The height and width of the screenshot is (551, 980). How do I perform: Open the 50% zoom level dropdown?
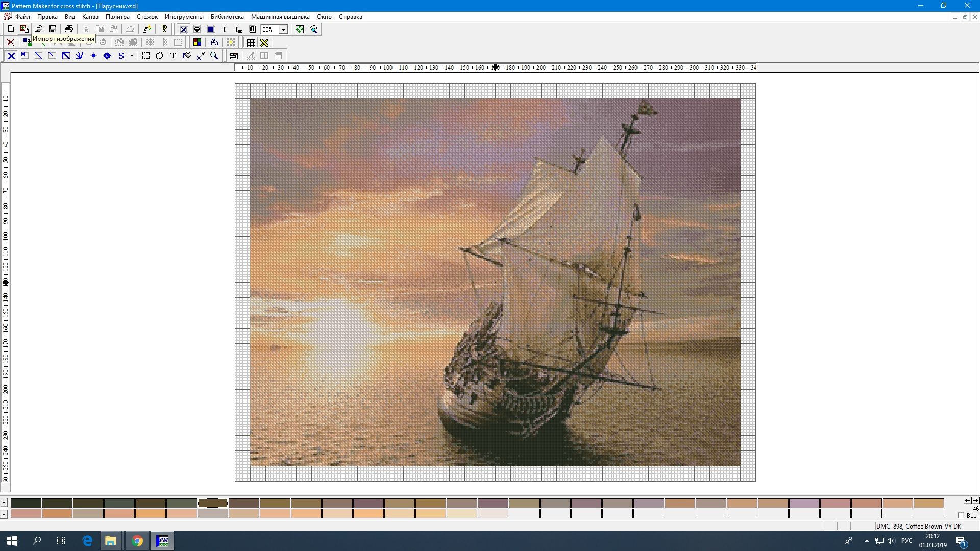pyautogui.click(x=283, y=29)
